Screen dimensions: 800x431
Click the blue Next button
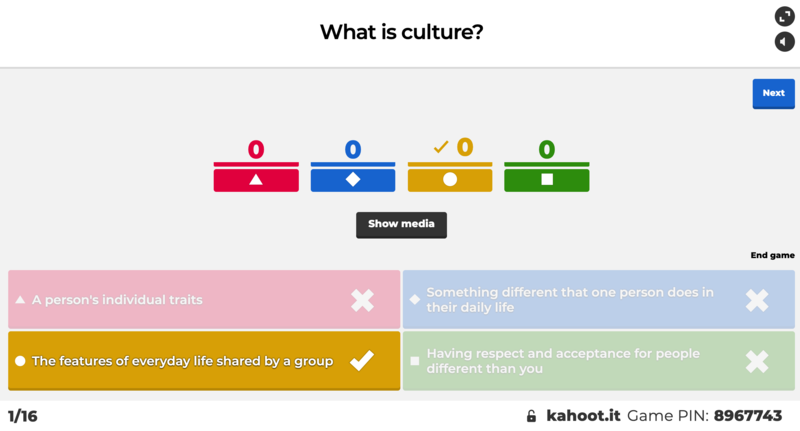click(773, 93)
